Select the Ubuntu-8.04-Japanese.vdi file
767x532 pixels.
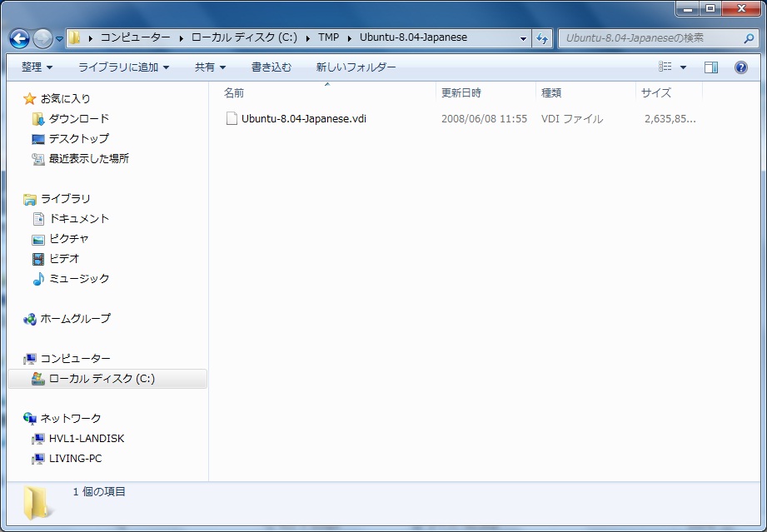304,119
